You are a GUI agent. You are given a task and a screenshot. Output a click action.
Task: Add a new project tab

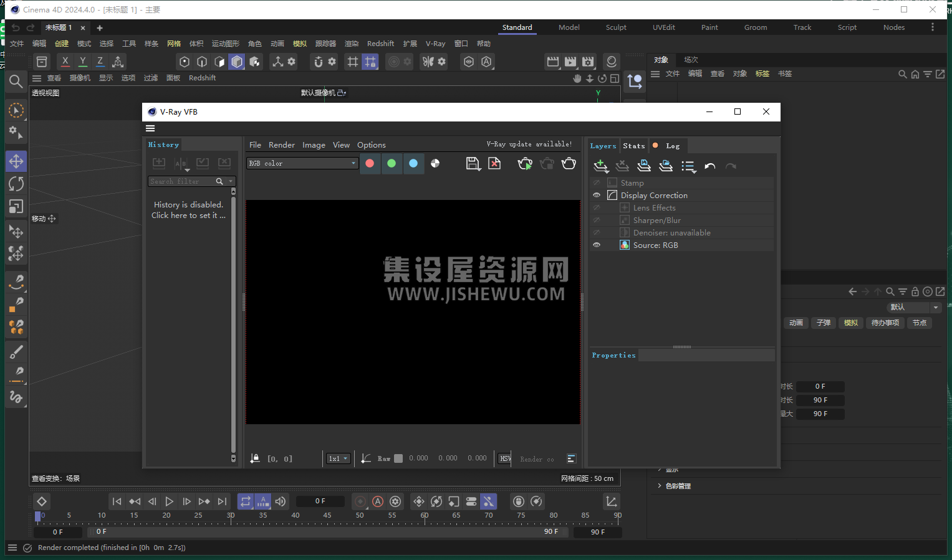coord(100,28)
